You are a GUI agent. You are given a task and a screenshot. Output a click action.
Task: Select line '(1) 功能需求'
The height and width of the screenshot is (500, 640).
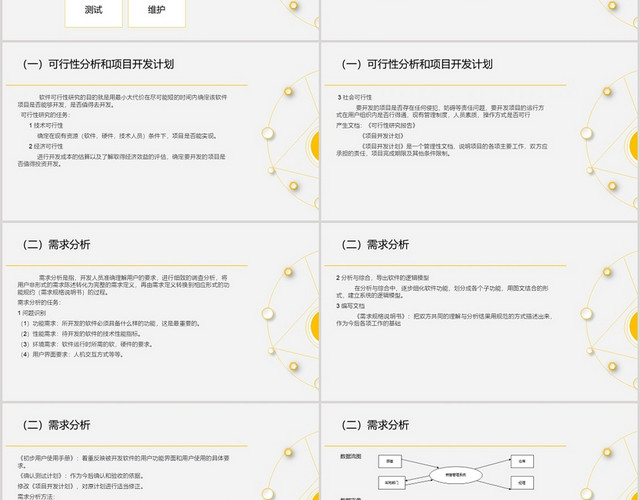111,324
